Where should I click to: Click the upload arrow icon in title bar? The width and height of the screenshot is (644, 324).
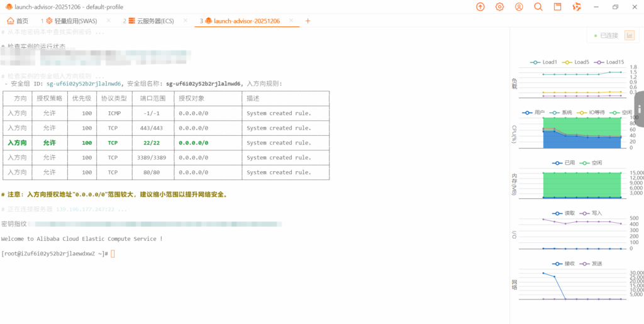tap(480, 7)
